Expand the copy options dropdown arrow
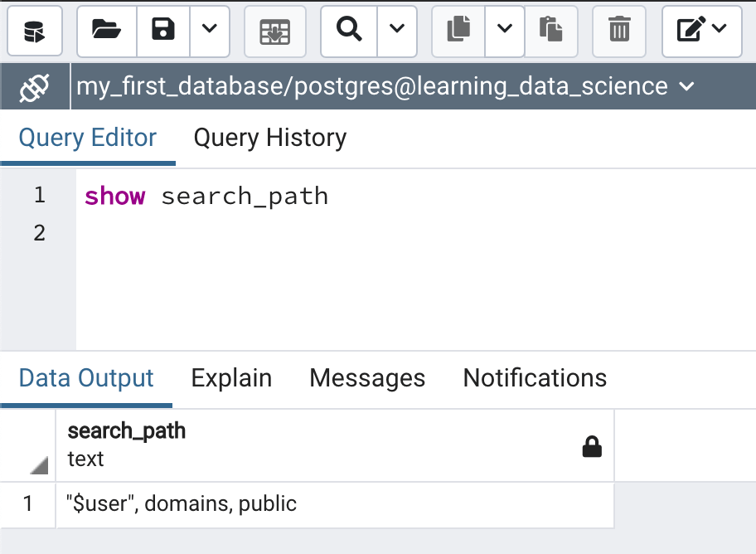This screenshot has height=554, width=756. coord(505,31)
